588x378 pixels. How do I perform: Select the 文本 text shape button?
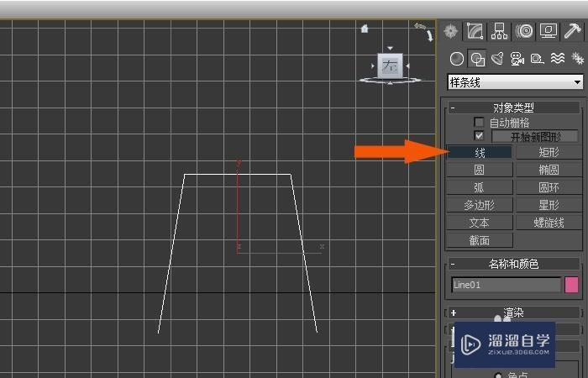tap(480, 223)
